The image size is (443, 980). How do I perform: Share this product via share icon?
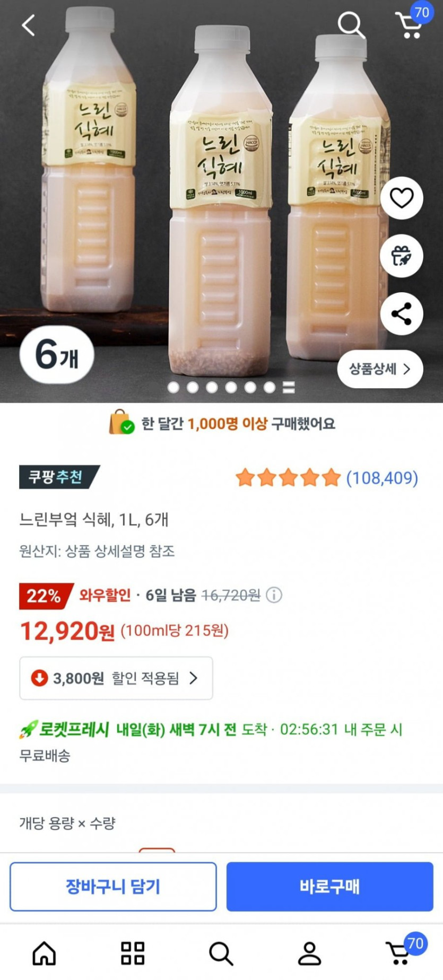(402, 314)
